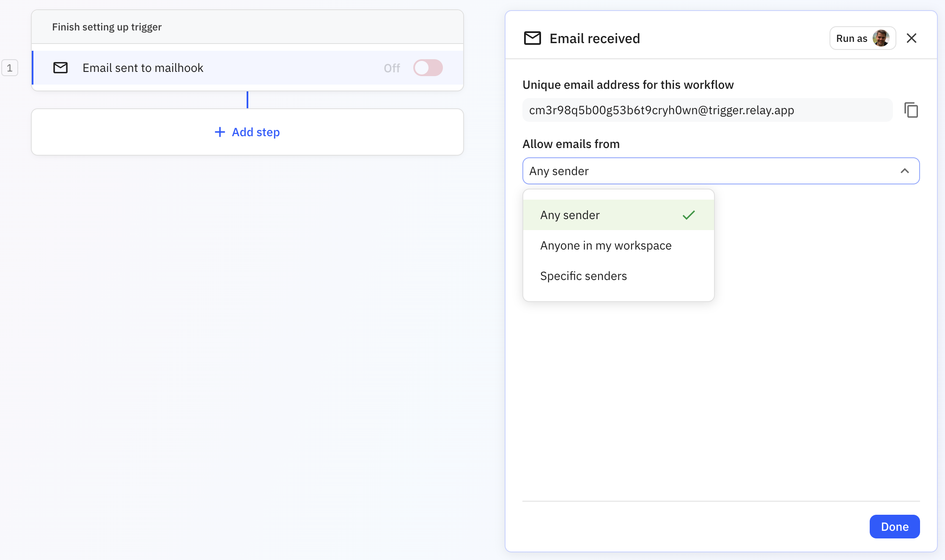Image resolution: width=945 pixels, height=560 pixels.
Task: Select Any sender option
Action: (x=570, y=215)
